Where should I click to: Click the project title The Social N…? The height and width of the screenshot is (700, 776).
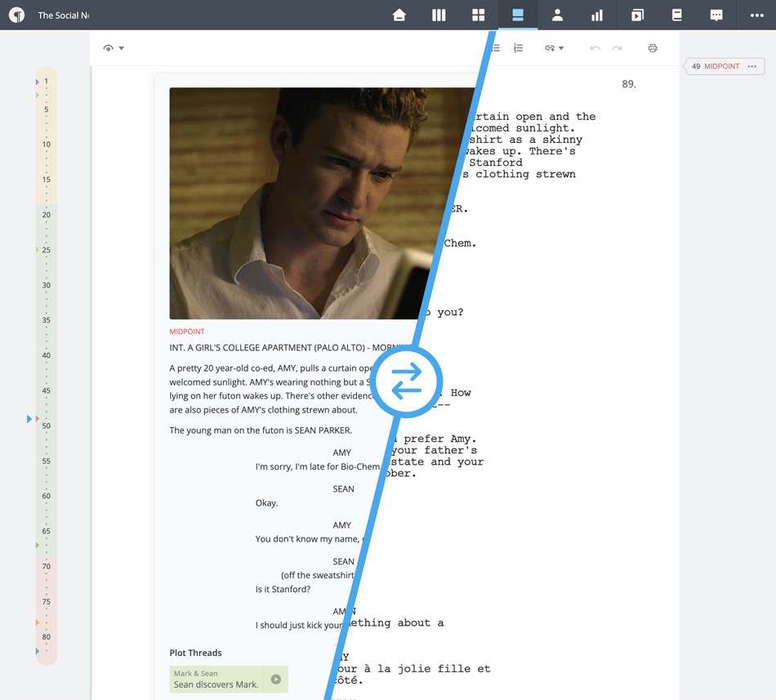coord(64,16)
